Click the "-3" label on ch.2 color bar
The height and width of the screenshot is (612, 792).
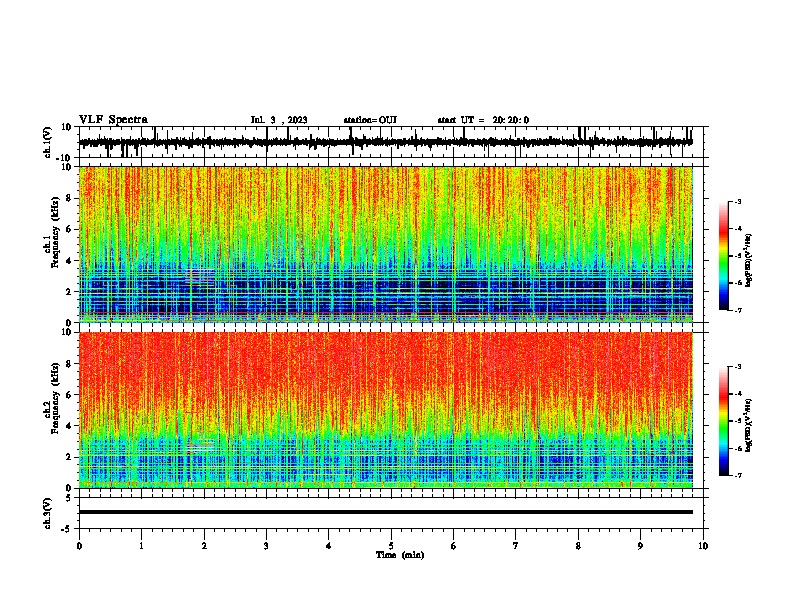click(738, 367)
